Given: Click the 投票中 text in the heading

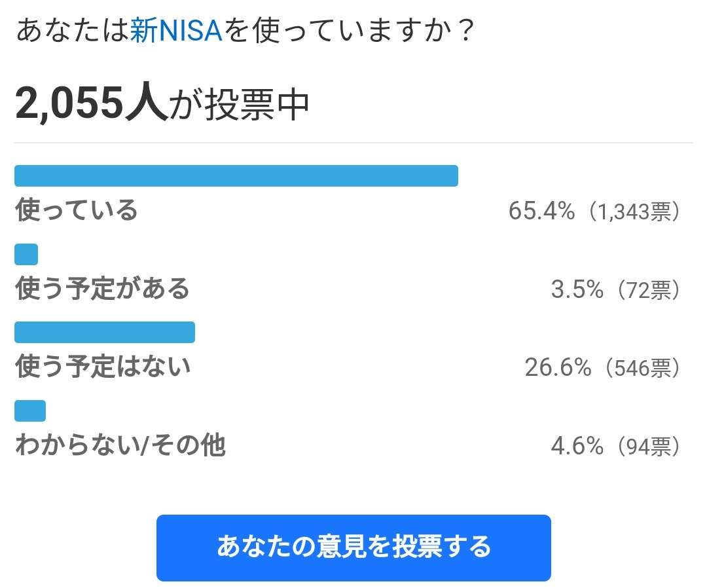Looking at the screenshot, I should click(x=257, y=105).
